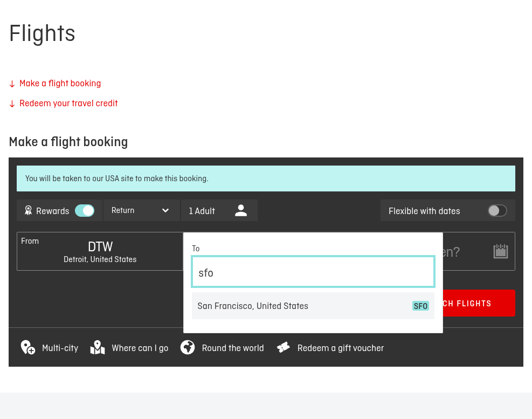This screenshot has width=532, height=419.
Task: Click the Where can I go map icon
Action: [98, 347]
